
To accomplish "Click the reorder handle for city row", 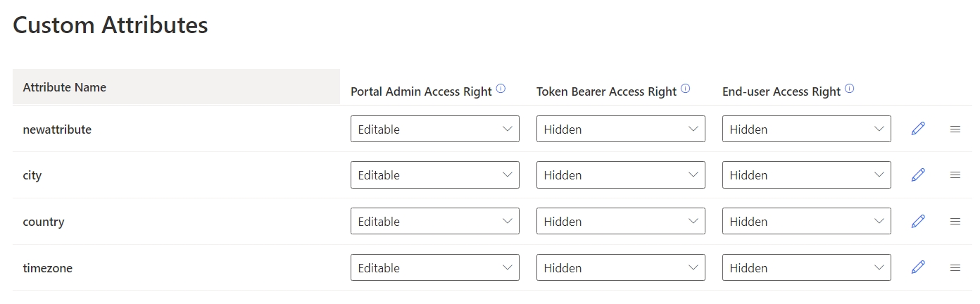I will 955,175.
